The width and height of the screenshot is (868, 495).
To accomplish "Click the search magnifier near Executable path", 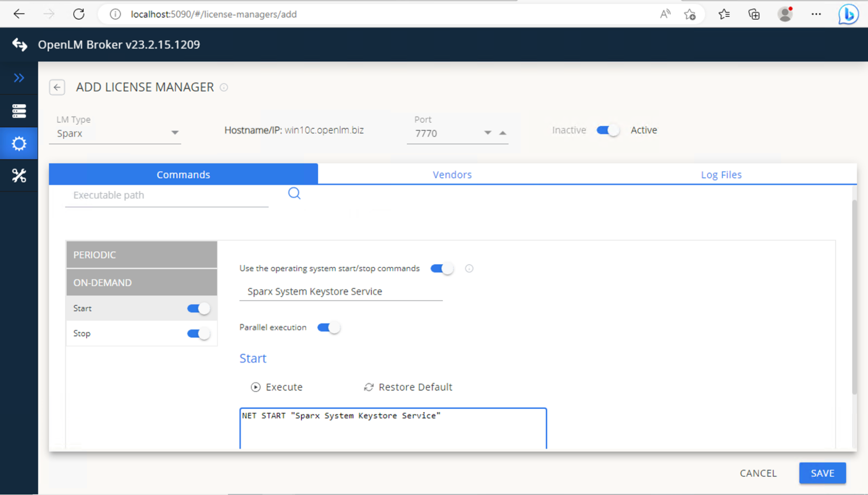I will (x=294, y=193).
